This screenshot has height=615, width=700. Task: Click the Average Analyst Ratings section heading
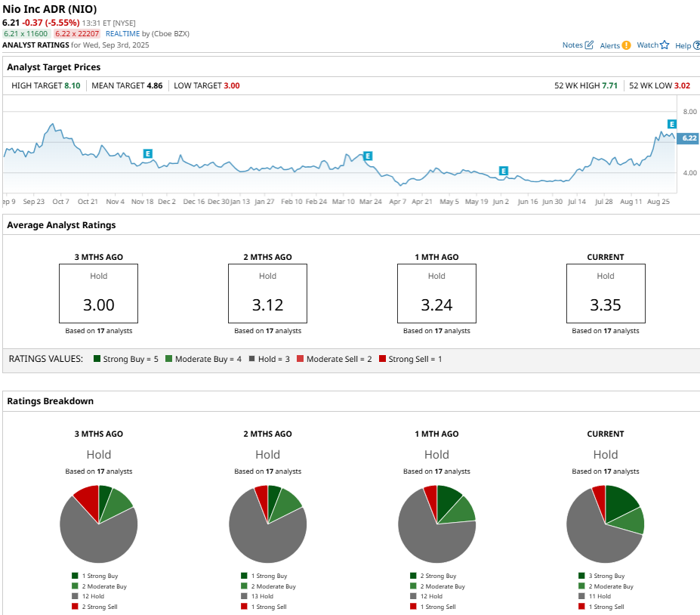(61, 225)
